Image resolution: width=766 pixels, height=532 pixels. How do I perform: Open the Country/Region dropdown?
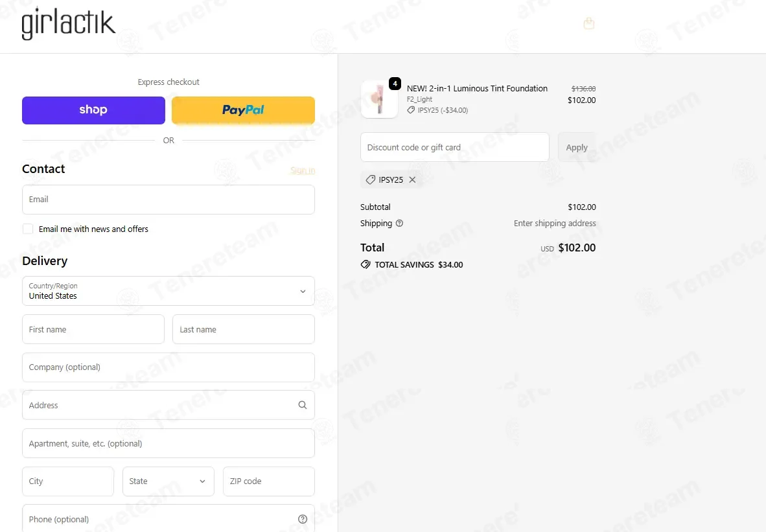[168, 291]
